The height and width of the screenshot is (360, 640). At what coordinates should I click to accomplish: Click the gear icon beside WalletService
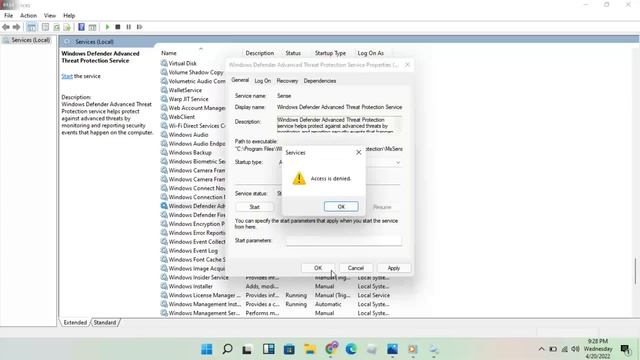(164, 90)
